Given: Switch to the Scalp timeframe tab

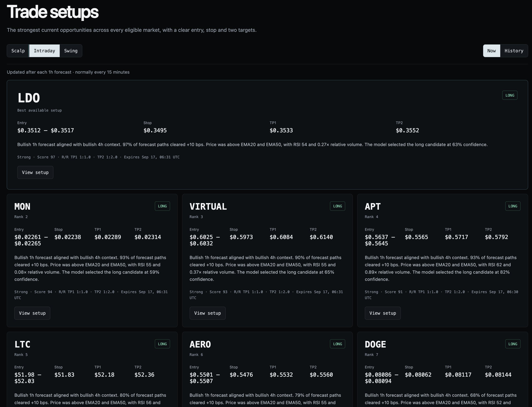Looking at the screenshot, I should click(x=18, y=51).
